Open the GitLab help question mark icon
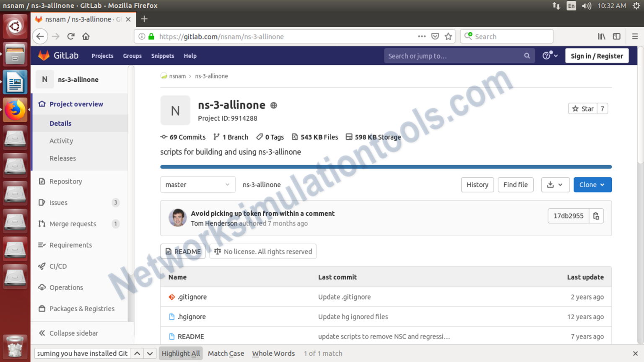The image size is (644, 362). pos(547,55)
